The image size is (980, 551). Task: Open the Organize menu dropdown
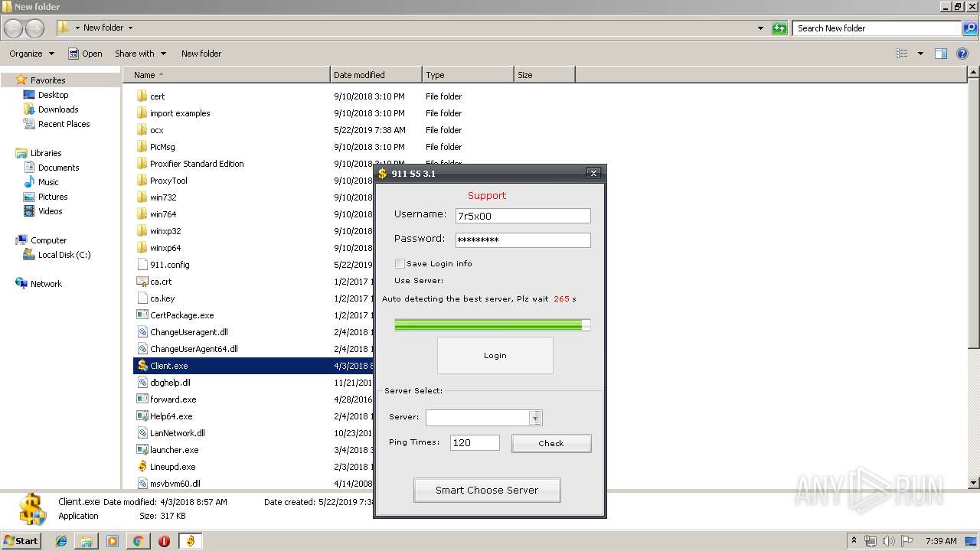coord(31,54)
